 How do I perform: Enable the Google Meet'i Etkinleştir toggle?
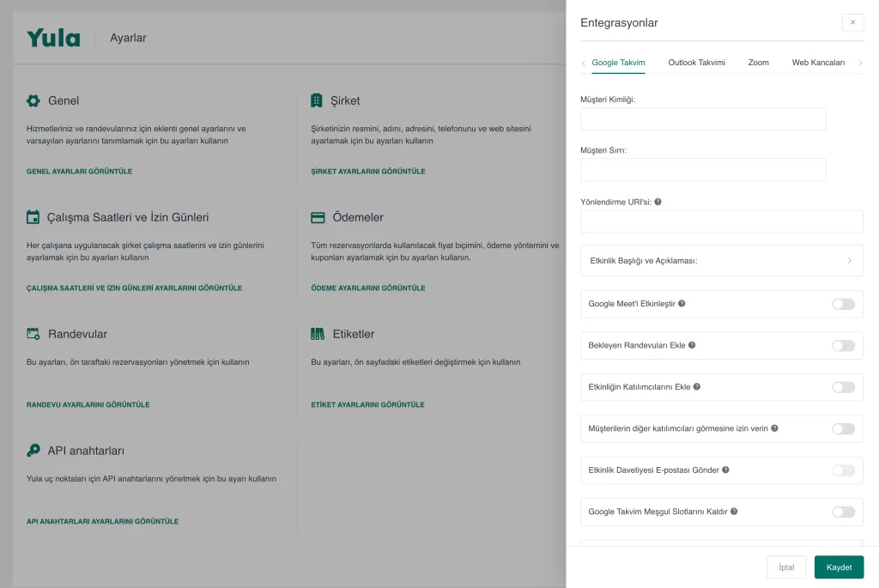tap(843, 304)
